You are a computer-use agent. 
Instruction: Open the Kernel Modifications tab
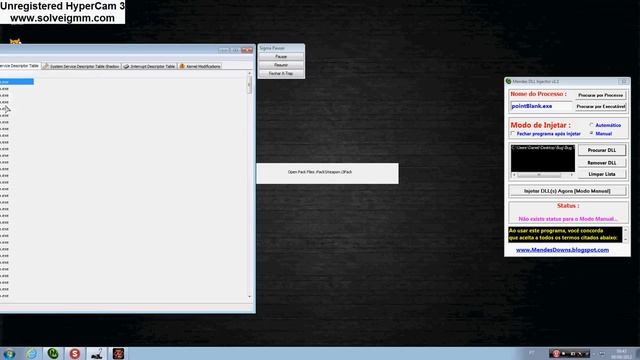point(200,66)
